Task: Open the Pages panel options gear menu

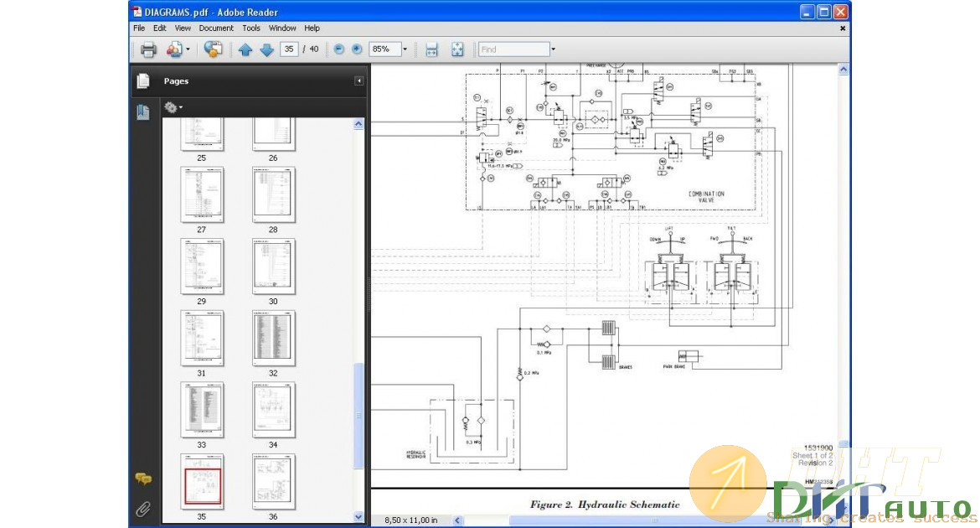Action: click(173, 107)
